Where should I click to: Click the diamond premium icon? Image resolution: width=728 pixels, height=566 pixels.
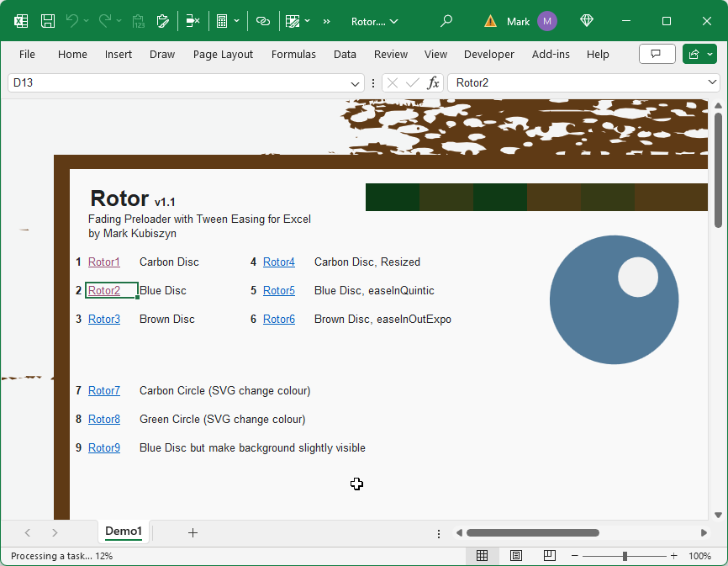[x=587, y=21]
